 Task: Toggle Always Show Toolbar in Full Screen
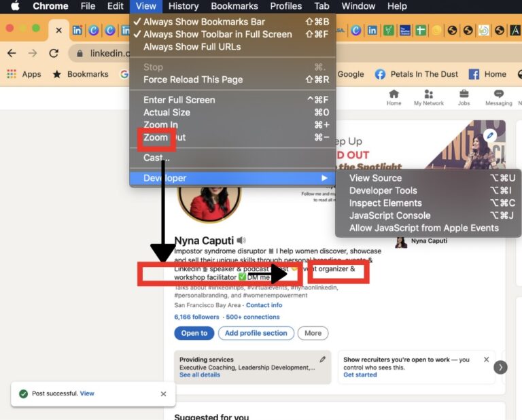click(x=232, y=34)
